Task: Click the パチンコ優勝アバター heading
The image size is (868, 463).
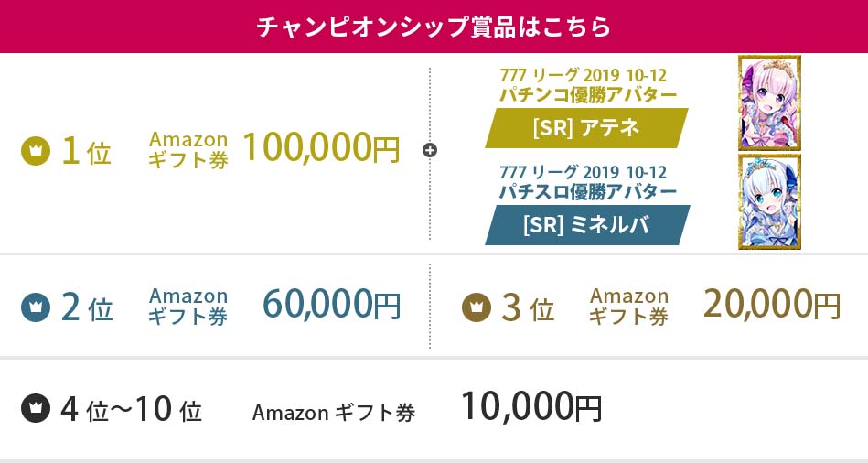Action: (x=587, y=94)
